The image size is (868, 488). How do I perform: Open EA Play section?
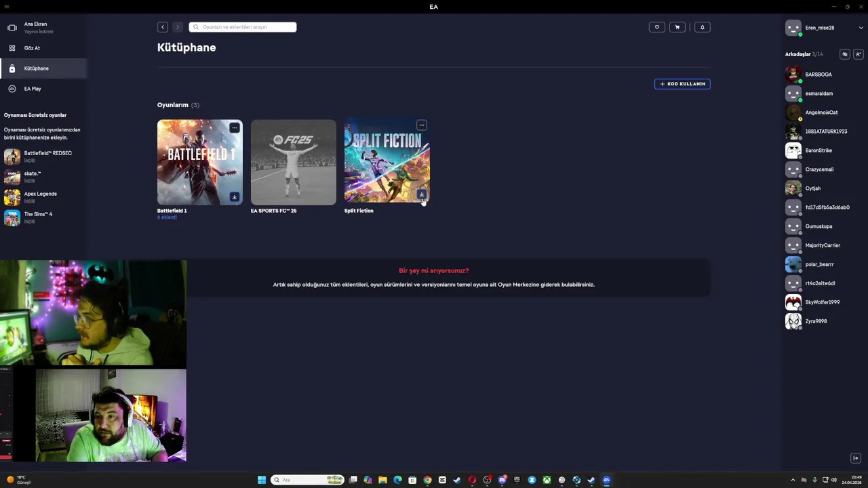pyautogui.click(x=32, y=89)
